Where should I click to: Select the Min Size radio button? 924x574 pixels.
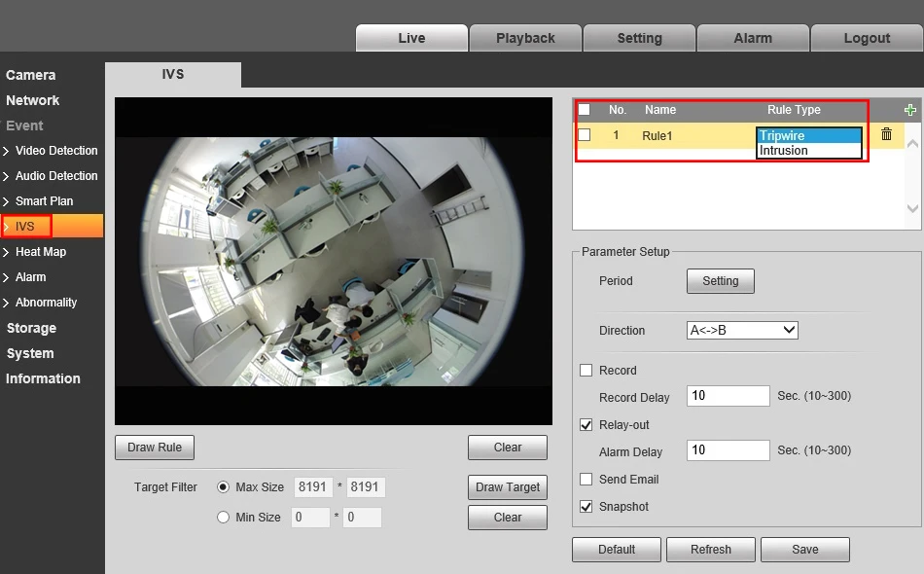[224, 518]
